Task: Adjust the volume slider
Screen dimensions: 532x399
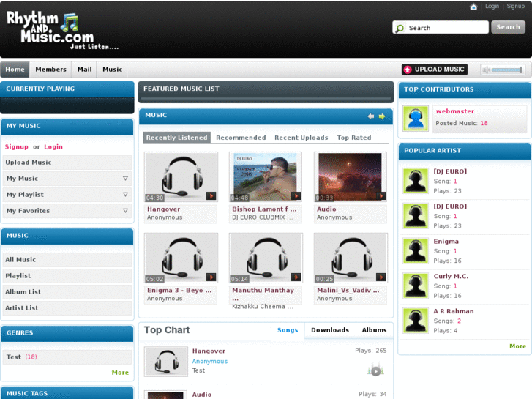Action: (x=506, y=70)
